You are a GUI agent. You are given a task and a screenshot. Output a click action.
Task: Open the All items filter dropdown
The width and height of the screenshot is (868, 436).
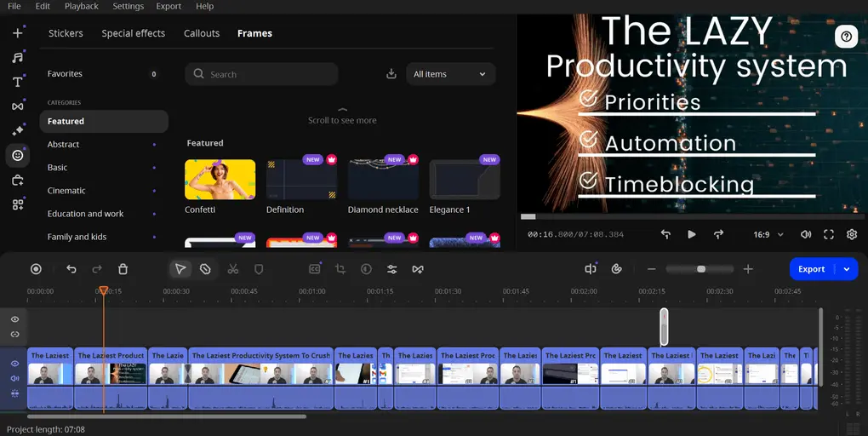(x=450, y=74)
